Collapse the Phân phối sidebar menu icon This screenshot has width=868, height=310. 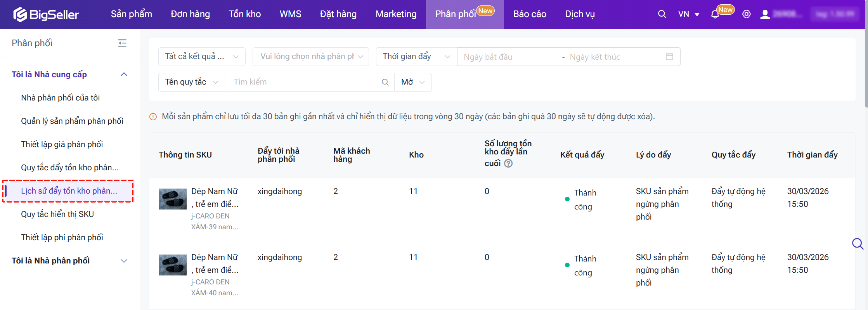(x=122, y=43)
